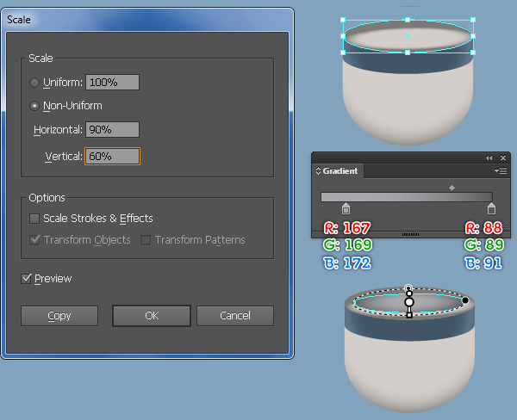Toggle the Transform Objects checkbox

(34, 239)
